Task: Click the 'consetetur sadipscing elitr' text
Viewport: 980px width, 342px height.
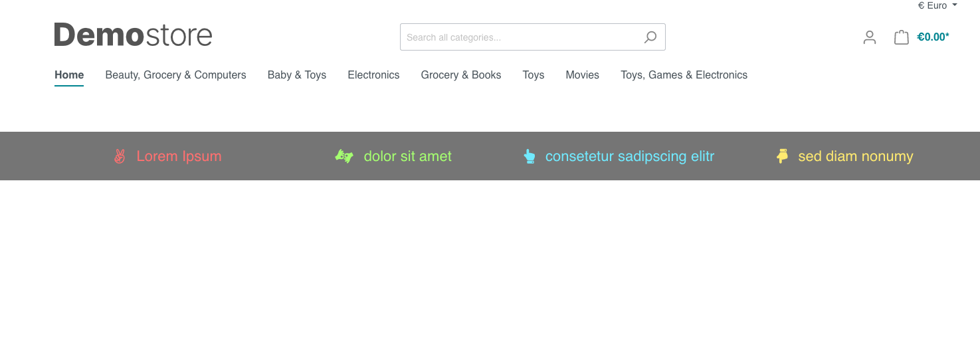Action: pyautogui.click(x=630, y=156)
